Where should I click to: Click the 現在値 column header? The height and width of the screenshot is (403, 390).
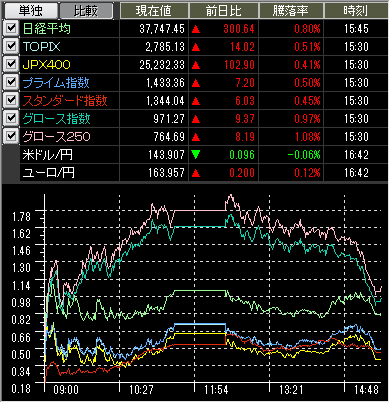[154, 11]
